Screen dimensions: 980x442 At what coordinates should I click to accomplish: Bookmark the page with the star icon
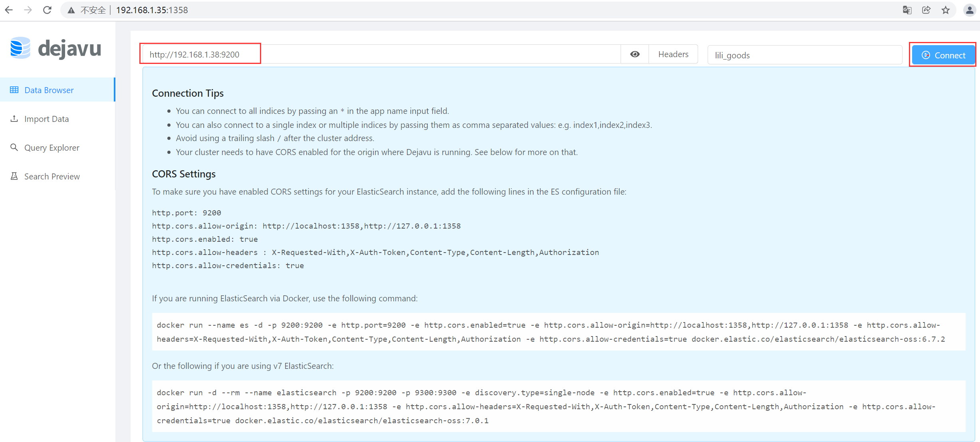tap(946, 10)
